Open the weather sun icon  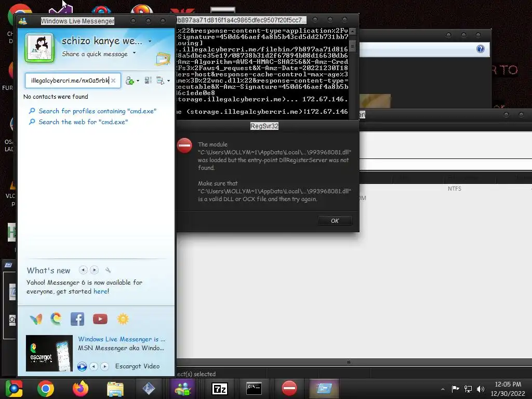point(123,319)
